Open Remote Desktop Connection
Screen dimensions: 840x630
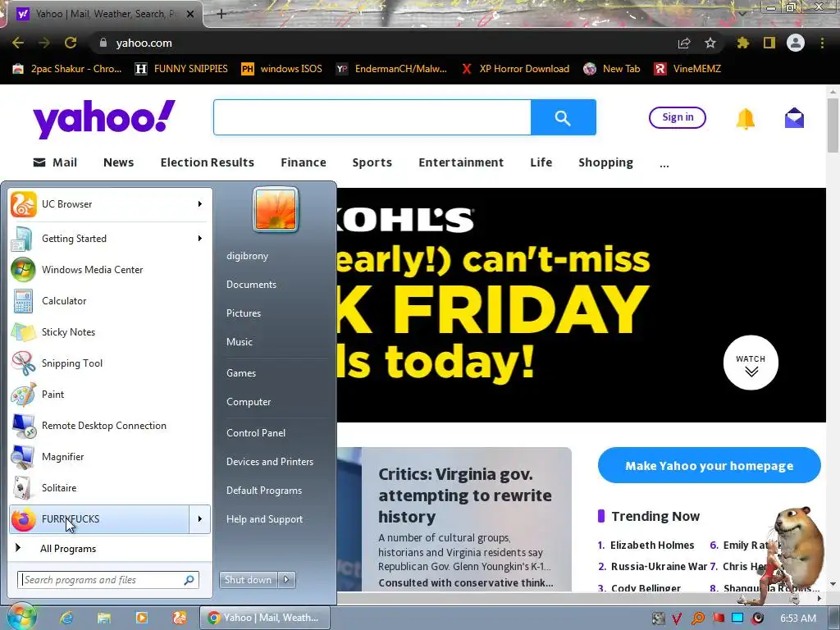point(110,426)
